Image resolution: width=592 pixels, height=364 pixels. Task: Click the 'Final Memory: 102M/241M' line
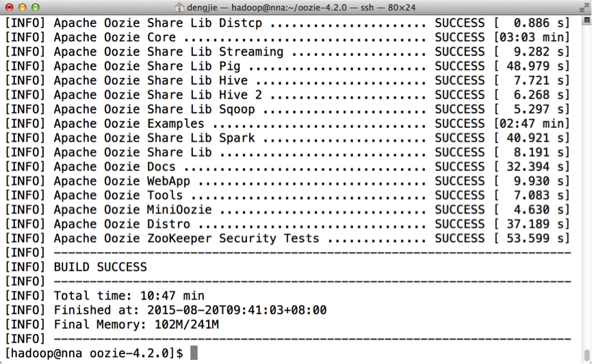pyautogui.click(x=136, y=324)
